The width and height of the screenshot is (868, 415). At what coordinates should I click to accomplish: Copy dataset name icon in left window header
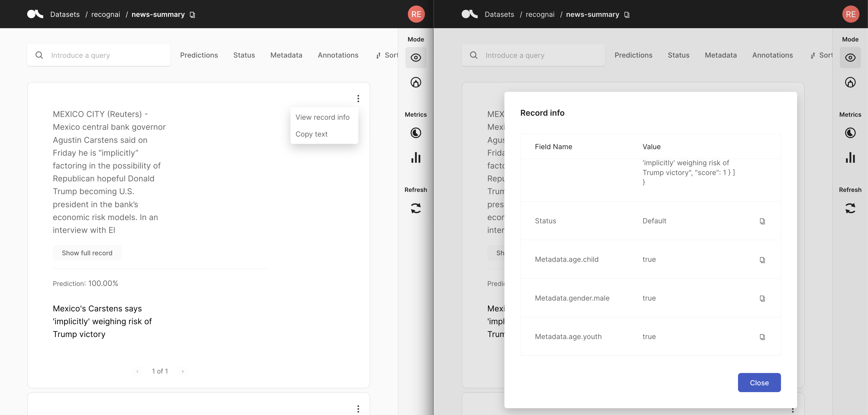[192, 15]
